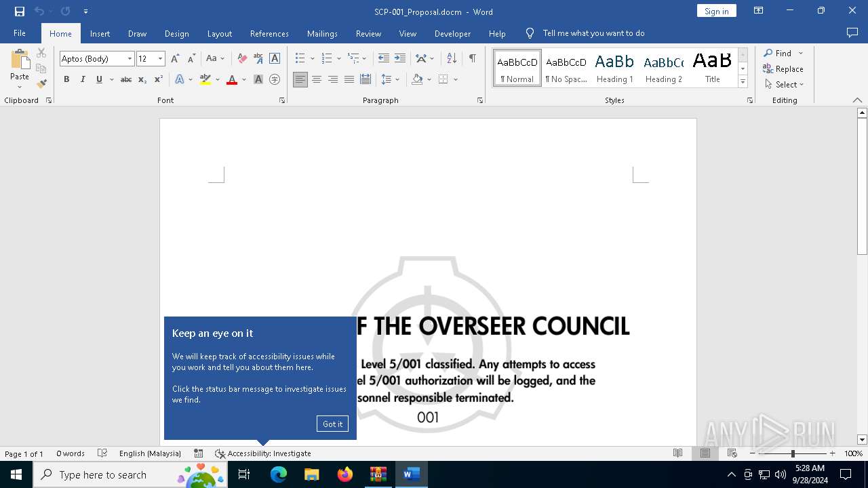868x488 pixels.
Task: Clear all formatting with the eraser A icon
Action: click(242, 59)
